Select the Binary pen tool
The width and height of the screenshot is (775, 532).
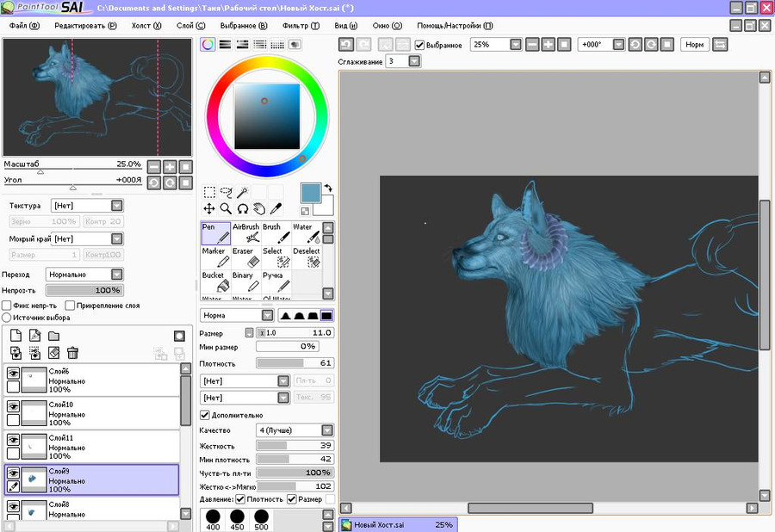[246, 281]
